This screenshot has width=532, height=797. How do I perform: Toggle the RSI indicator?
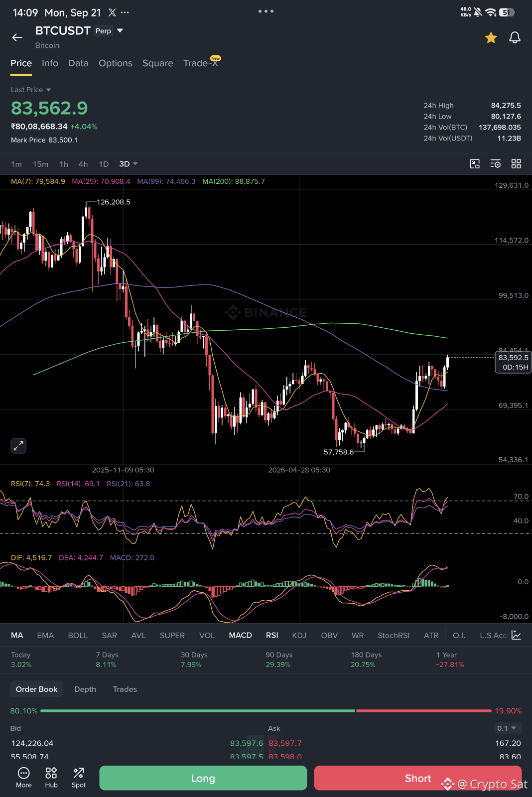coord(272,635)
